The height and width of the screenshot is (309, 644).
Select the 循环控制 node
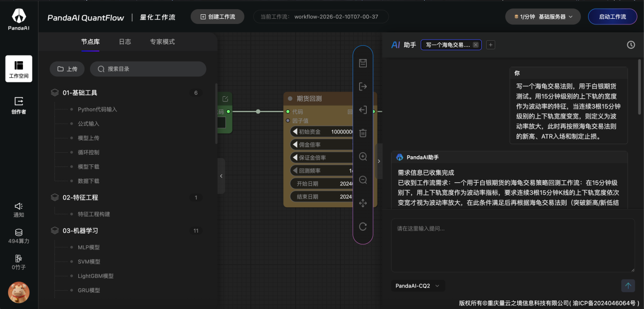[x=89, y=152]
